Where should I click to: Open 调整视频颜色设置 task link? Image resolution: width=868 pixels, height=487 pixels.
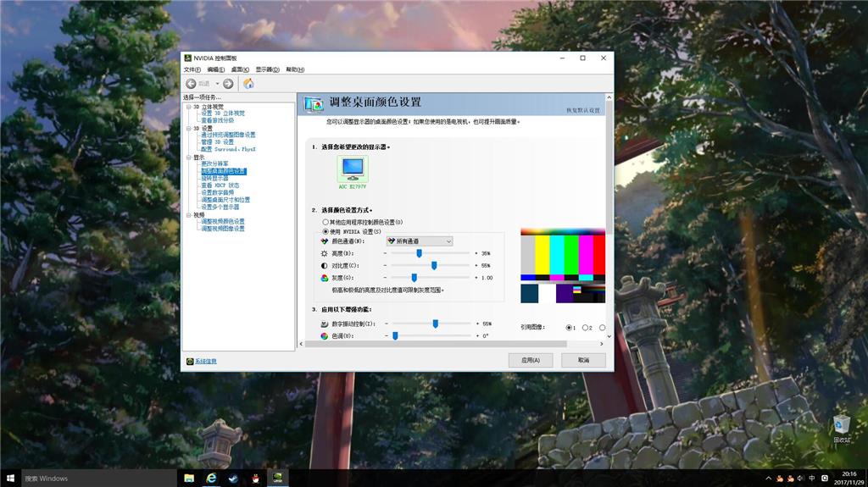pyautogui.click(x=223, y=221)
